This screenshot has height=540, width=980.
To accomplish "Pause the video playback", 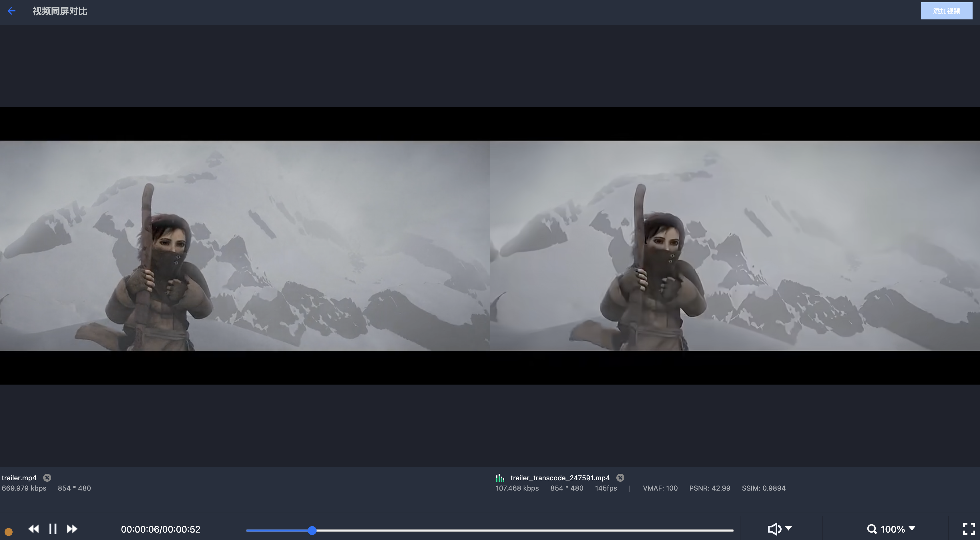I will (x=53, y=529).
